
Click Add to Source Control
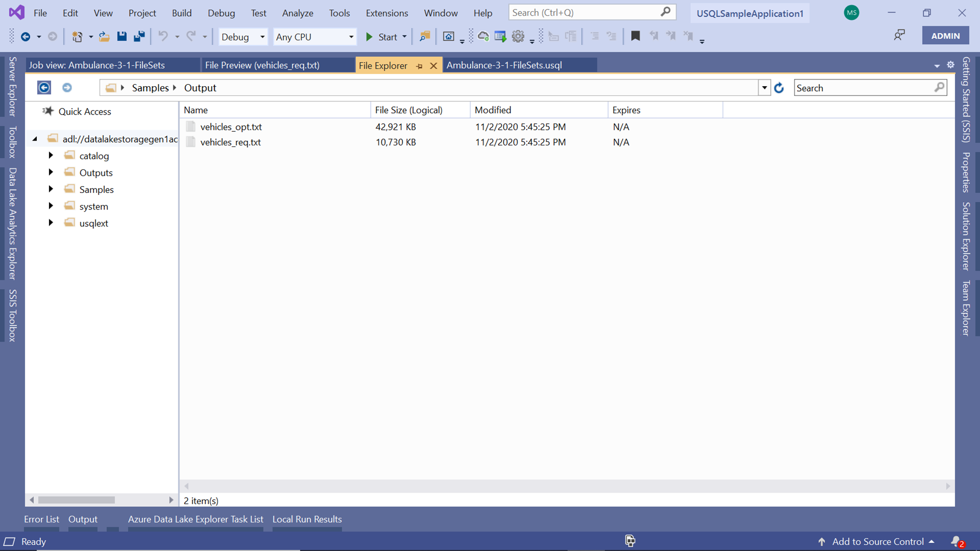click(x=877, y=541)
